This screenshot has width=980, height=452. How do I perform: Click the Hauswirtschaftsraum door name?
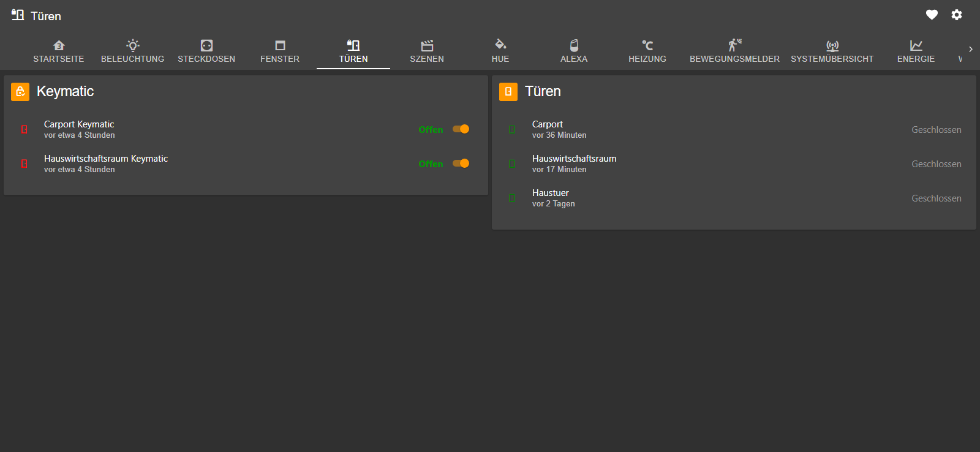tap(575, 159)
